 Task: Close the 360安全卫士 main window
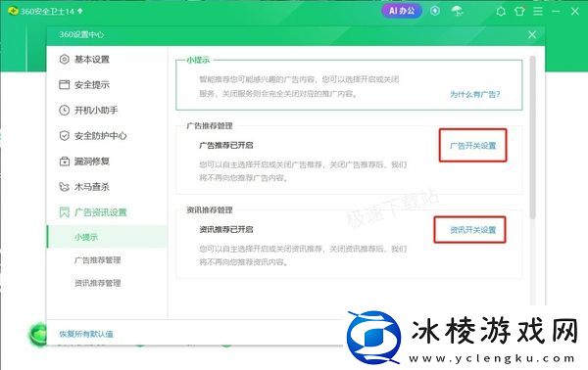(x=575, y=11)
